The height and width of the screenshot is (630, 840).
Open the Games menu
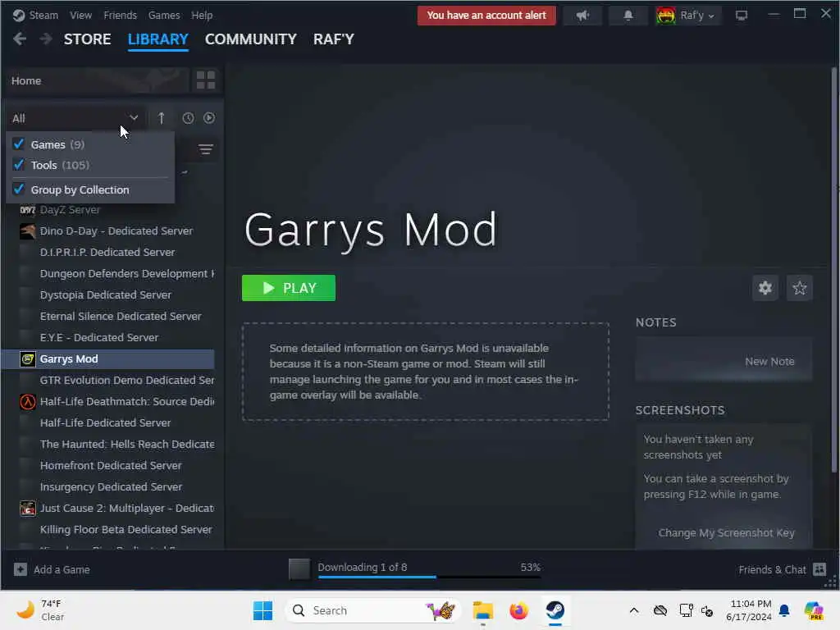click(164, 15)
